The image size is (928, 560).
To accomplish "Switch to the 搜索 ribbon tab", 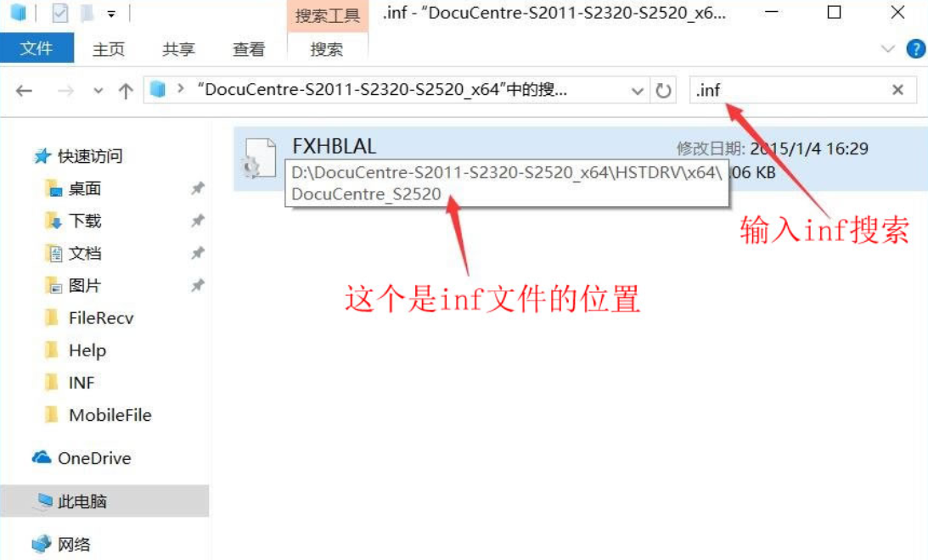I will pos(327,49).
